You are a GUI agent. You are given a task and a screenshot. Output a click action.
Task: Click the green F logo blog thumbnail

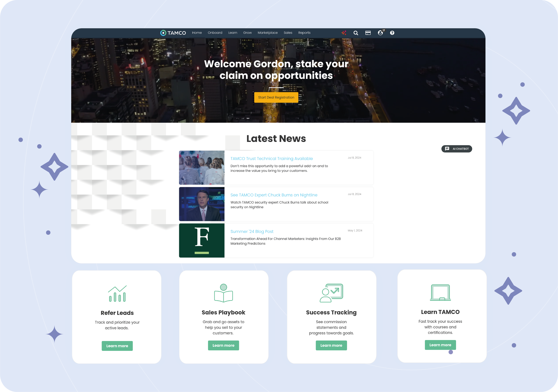(202, 241)
